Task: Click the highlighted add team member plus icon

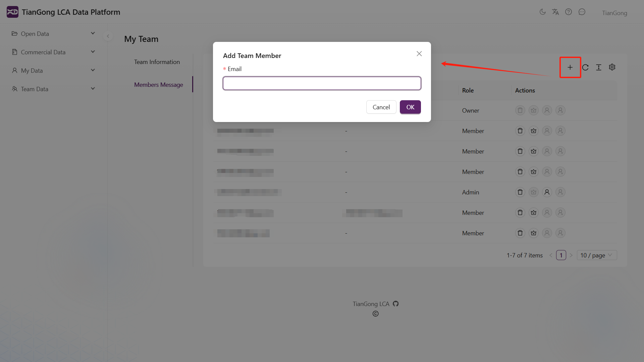Action: tap(570, 67)
